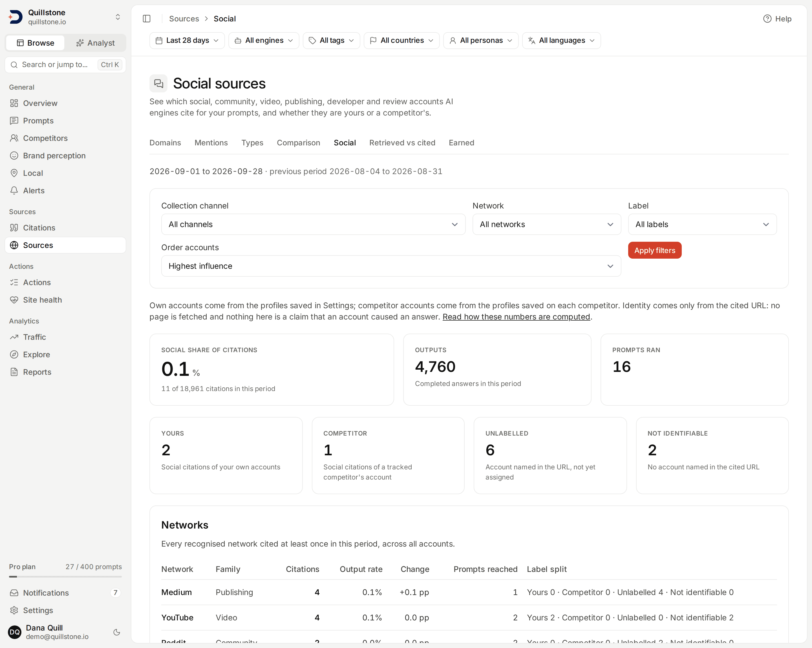Switch theme with the moon icon
This screenshot has width=812, height=648.
coord(117,632)
